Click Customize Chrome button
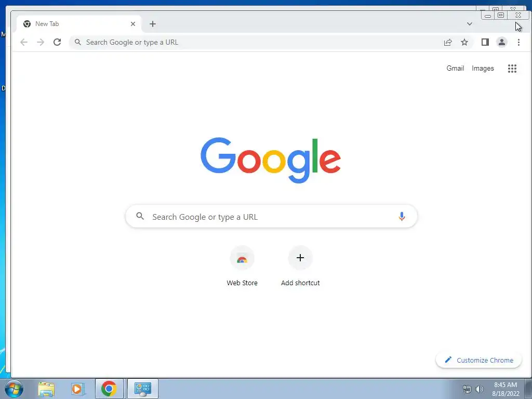Screen dimensions: 532x399 [478, 360]
